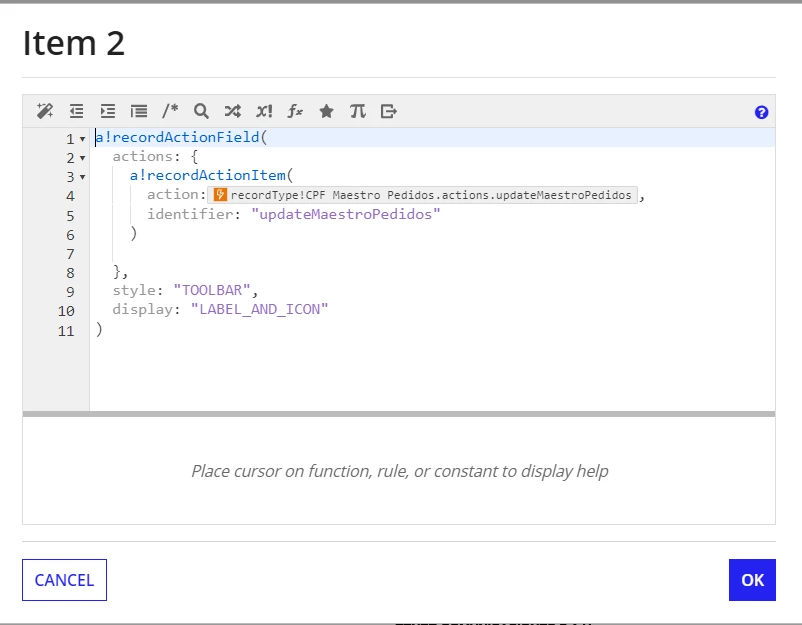
Task: Click the CANCEL button
Action: click(x=64, y=580)
